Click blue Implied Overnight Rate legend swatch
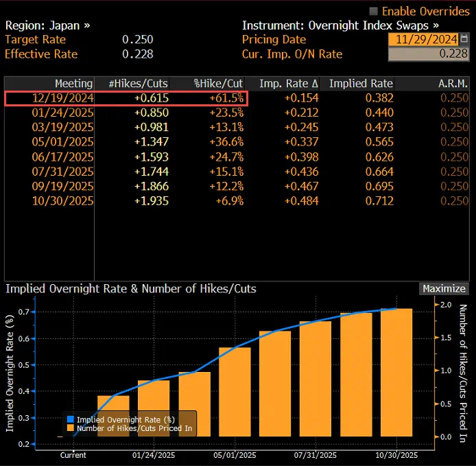The image size is (476, 466). pos(70,419)
